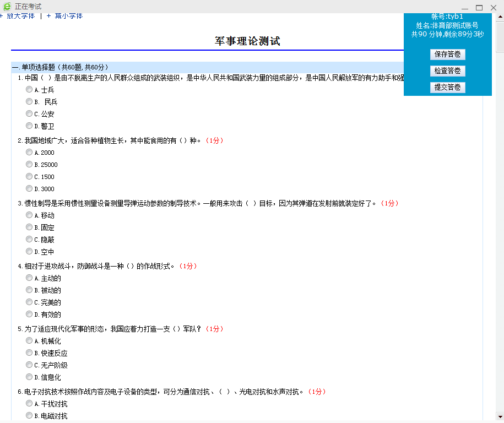The height and width of the screenshot is (423, 504).
Task: Pick option D 3000 in question 2
Action: point(29,189)
